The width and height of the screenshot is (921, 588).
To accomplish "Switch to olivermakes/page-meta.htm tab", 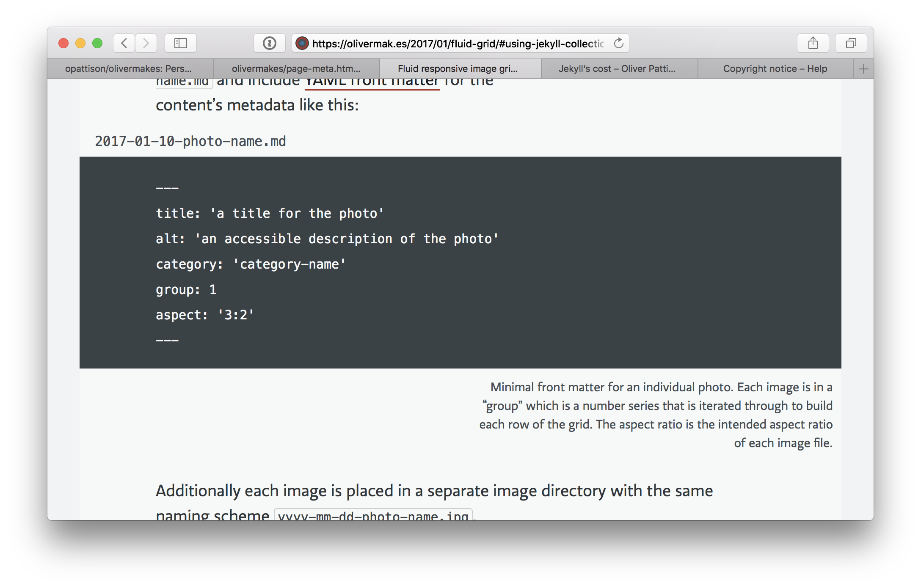I will [296, 69].
